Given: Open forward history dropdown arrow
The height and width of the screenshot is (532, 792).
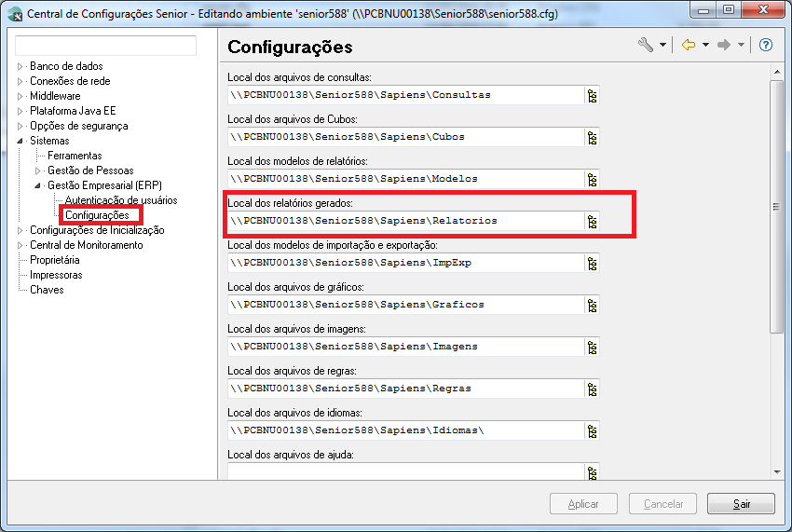Looking at the screenshot, I should tap(741, 45).
